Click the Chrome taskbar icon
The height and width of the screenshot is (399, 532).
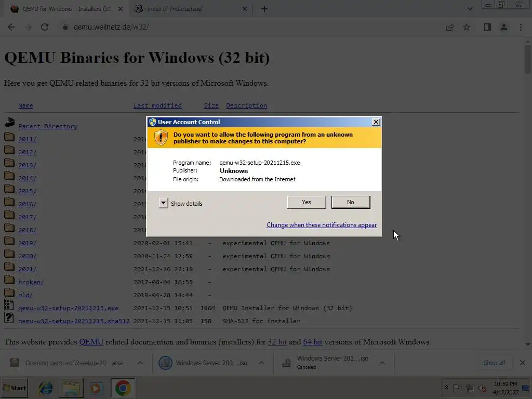coord(123,388)
